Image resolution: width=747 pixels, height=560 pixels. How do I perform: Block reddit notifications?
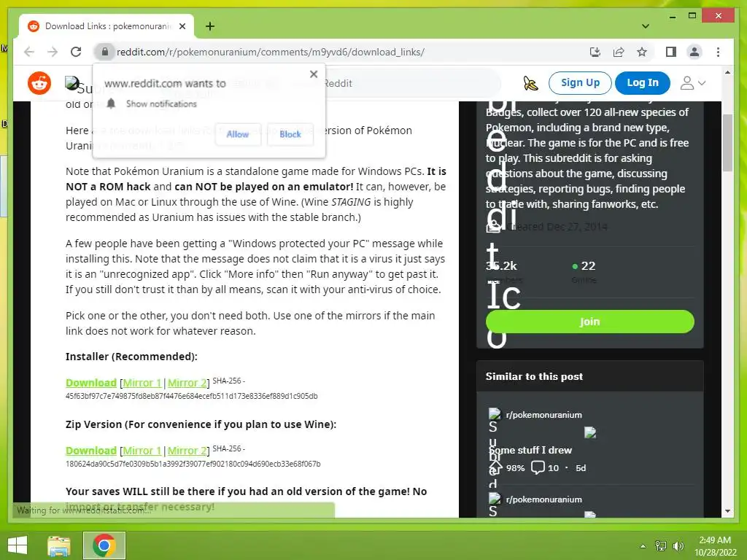290,134
